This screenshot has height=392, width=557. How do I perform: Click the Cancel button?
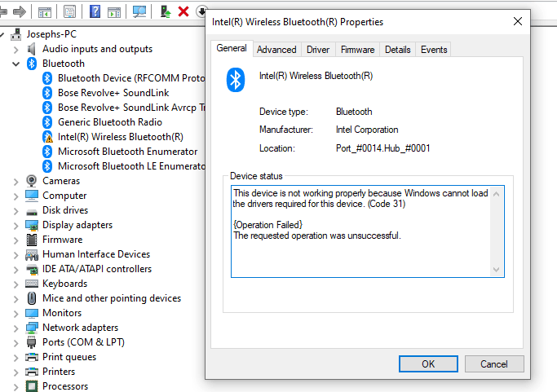pyautogui.click(x=493, y=364)
